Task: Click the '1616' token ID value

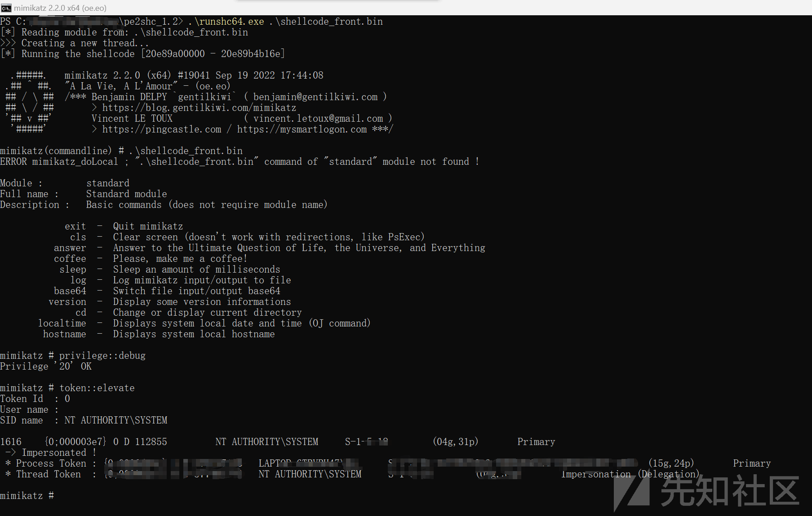Action: click(x=11, y=442)
